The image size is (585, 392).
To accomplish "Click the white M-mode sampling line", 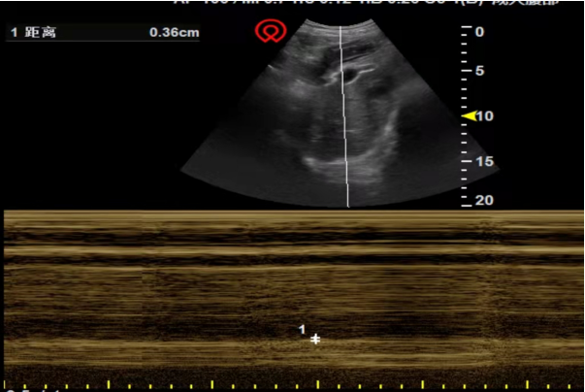I will tap(344, 116).
